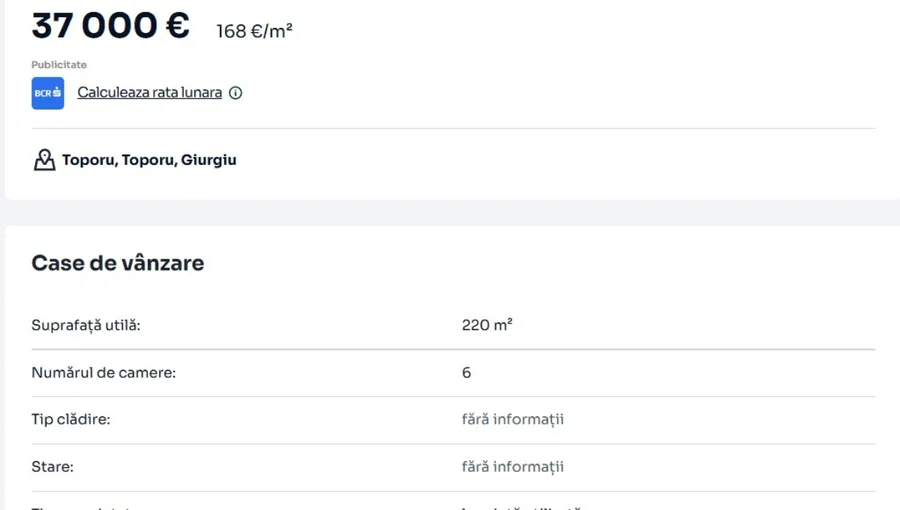Click the 220 m² value

[487, 325]
